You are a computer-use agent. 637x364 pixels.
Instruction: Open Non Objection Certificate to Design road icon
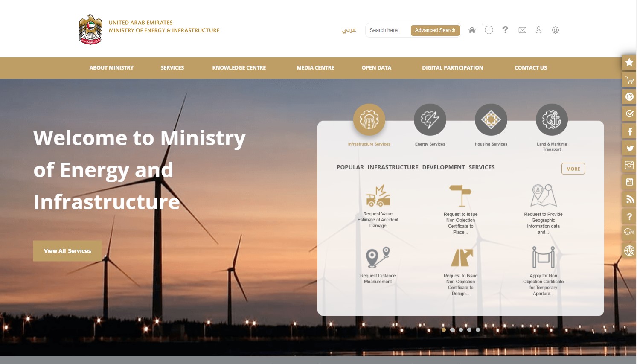tap(462, 258)
